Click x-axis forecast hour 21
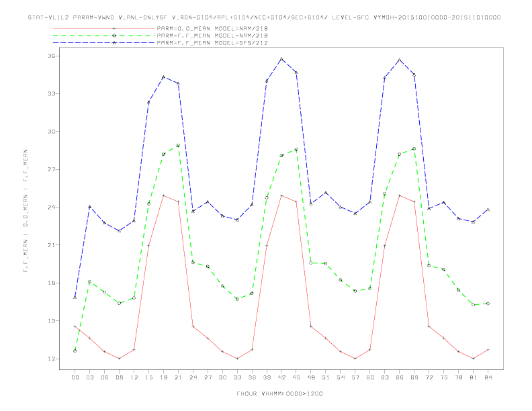The image size is (532, 411). pos(178,377)
